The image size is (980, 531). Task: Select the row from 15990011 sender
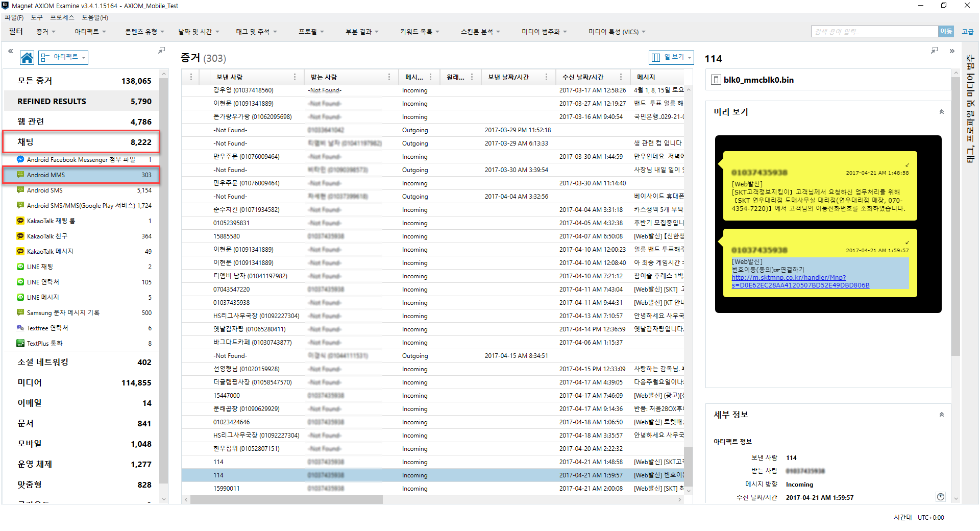coord(432,489)
